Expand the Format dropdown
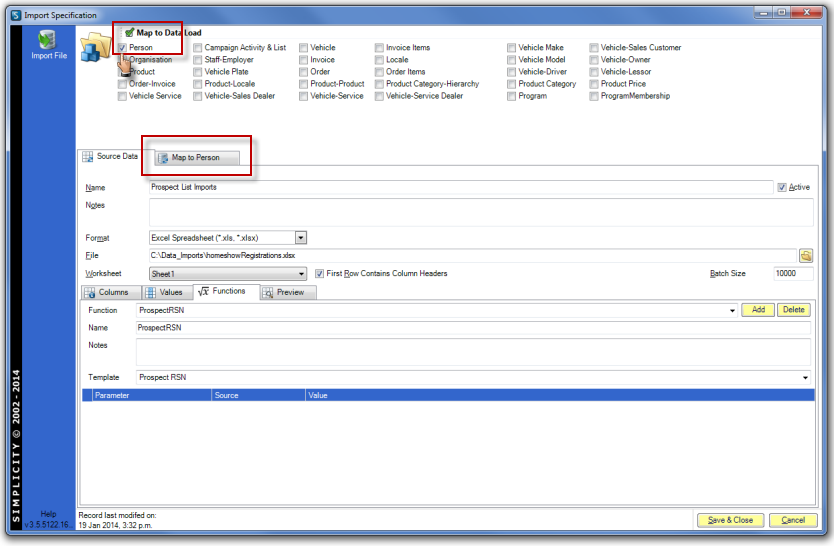 (x=300, y=238)
